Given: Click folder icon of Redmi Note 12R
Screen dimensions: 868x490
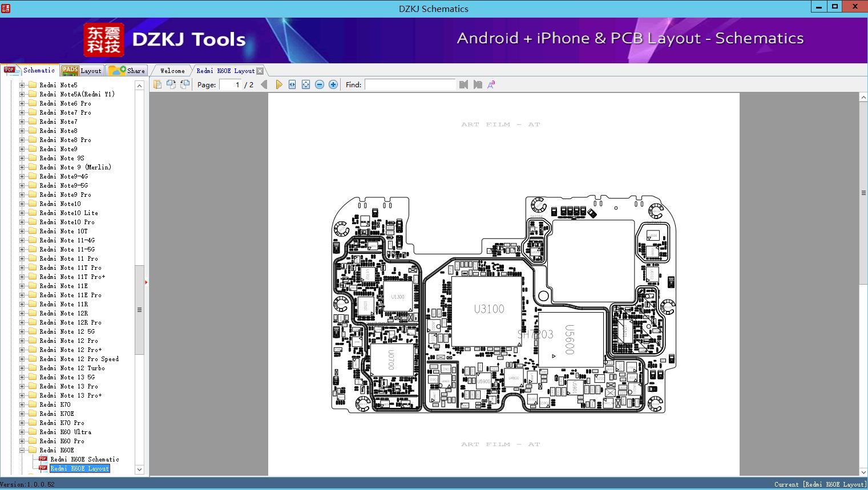Looking at the screenshot, I should point(33,313).
